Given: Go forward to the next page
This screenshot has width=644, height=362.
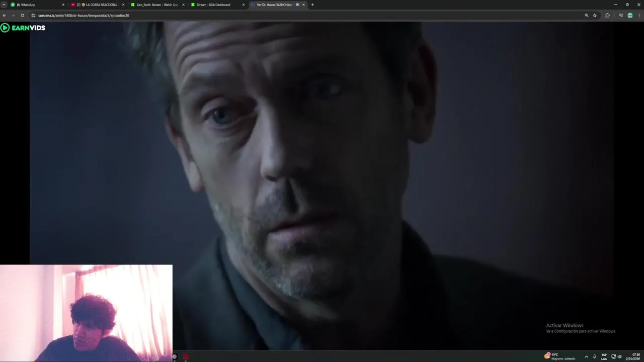Looking at the screenshot, I should tap(13, 16).
